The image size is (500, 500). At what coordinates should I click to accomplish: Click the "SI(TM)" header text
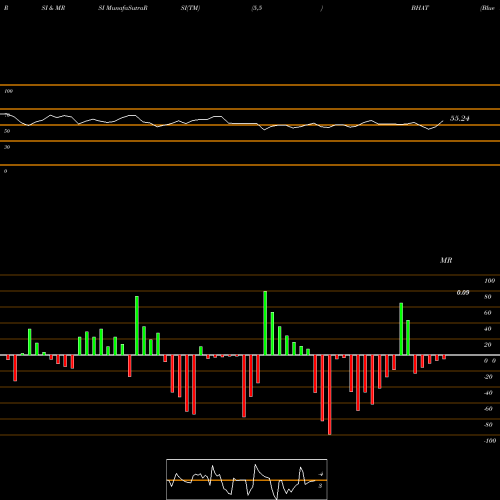(190, 8)
